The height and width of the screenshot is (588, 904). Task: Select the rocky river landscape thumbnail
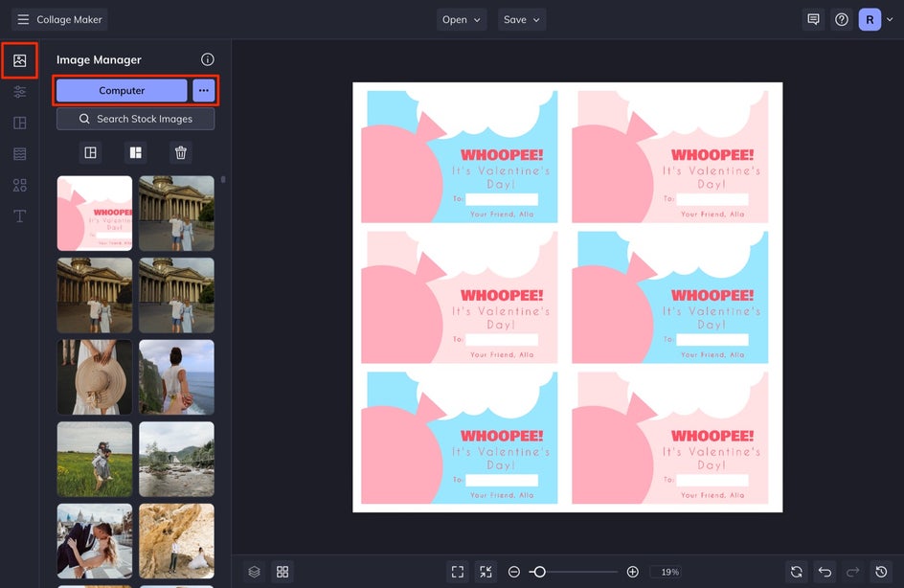(x=176, y=459)
